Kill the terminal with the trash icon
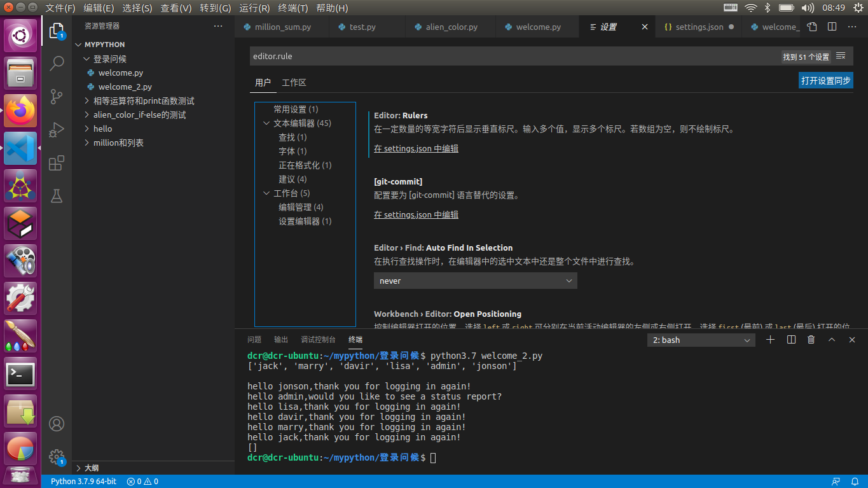The image size is (868, 488). click(x=811, y=340)
